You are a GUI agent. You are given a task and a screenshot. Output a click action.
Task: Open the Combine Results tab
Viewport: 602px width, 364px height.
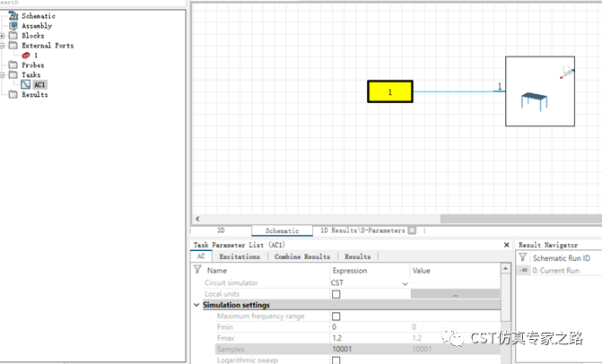pyautogui.click(x=302, y=256)
